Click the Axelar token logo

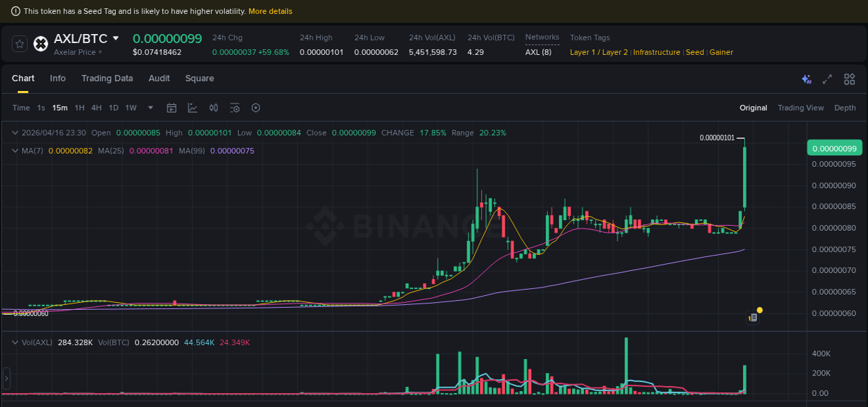pos(40,44)
